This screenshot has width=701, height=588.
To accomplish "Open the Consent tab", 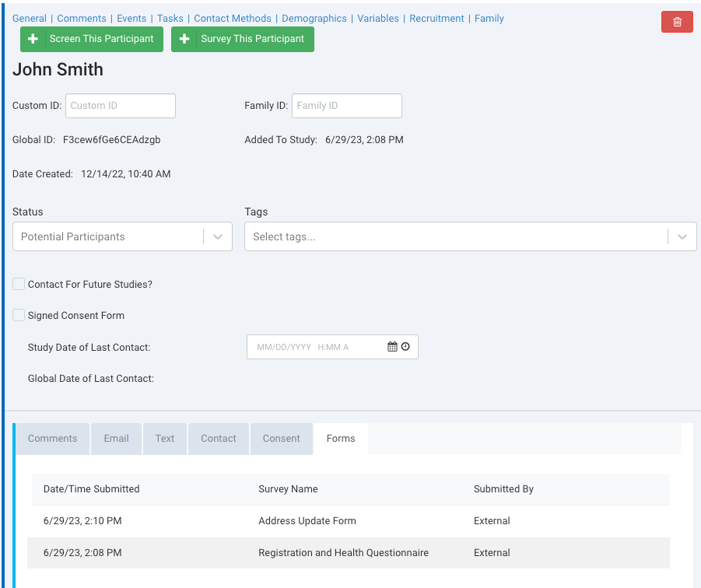I will click(281, 439).
